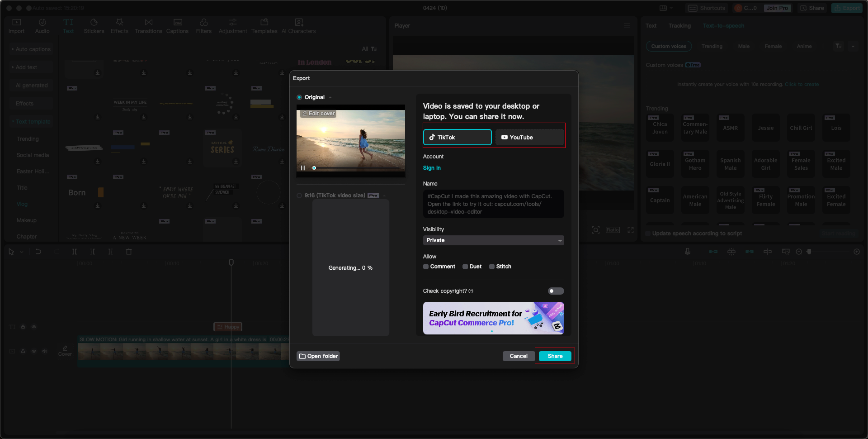
Task: Expand the Auto captions sidebar section
Action: (32, 49)
